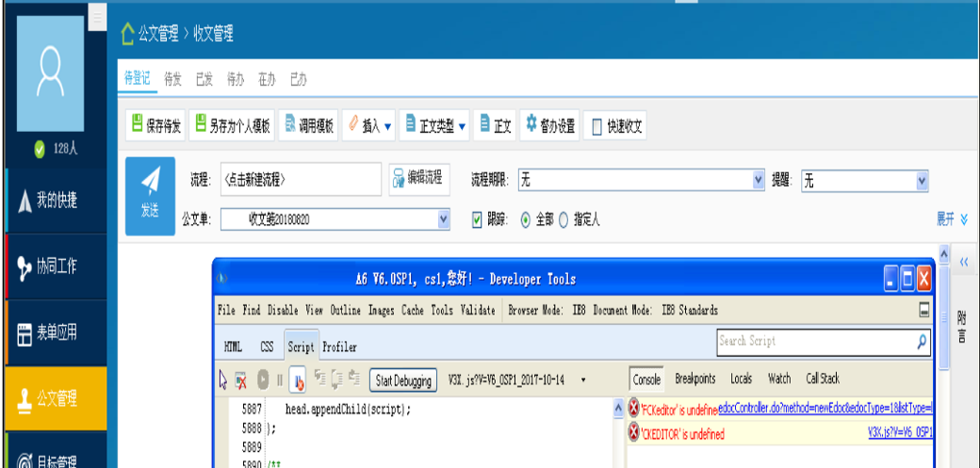Switch to the CSS tab
980x468 pixels.
coord(267,347)
